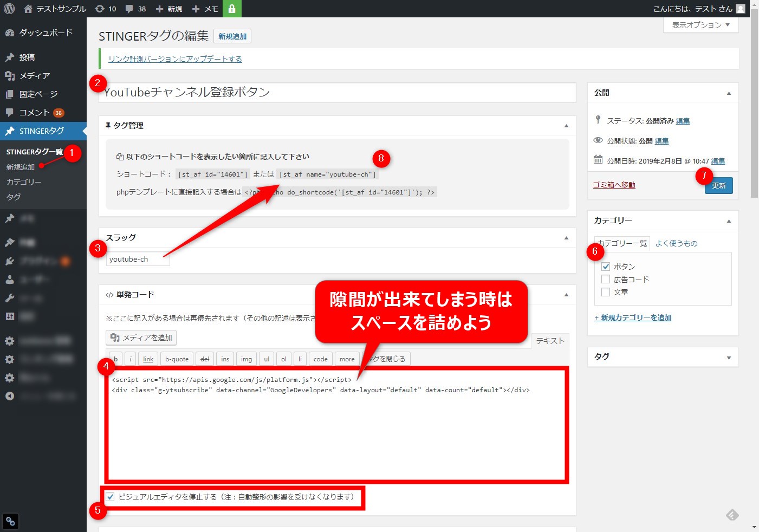Click the paintbrush Appearance icon in sidebar

[x=10, y=243]
